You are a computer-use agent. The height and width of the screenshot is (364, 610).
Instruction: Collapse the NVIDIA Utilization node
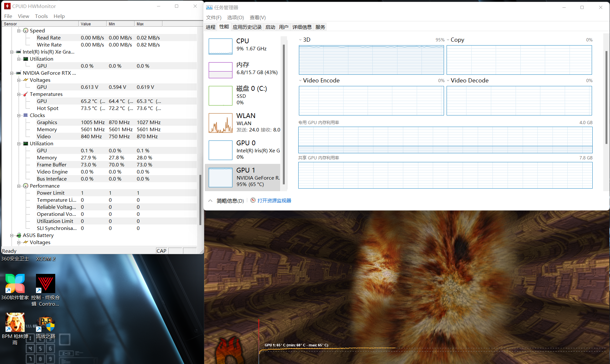(x=19, y=144)
